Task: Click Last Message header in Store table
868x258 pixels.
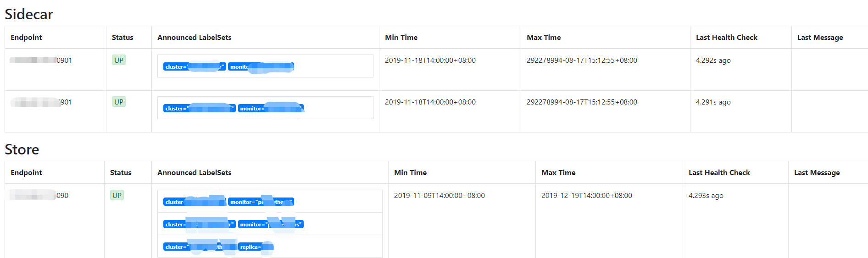Action: click(817, 173)
